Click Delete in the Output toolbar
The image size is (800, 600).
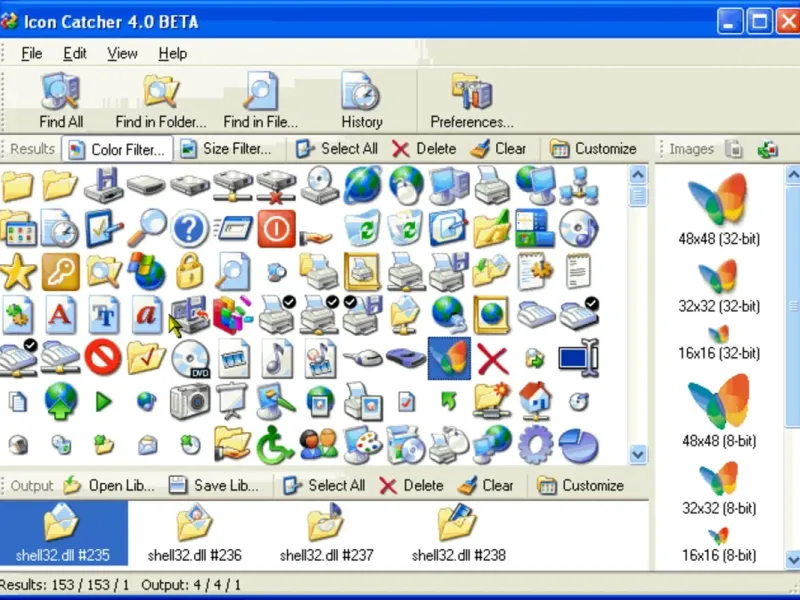point(411,485)
